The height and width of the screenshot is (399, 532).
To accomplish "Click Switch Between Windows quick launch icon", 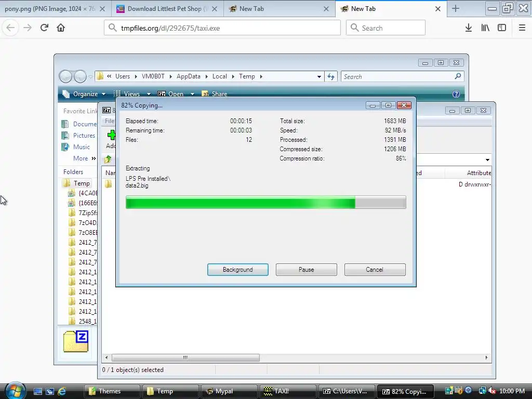I will pos(50,391).
